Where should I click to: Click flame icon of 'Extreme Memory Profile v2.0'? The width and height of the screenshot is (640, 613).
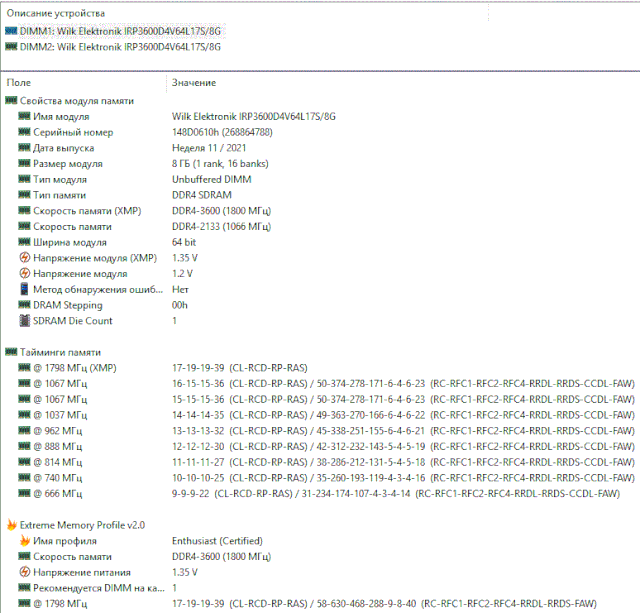(x=12, y=525)
